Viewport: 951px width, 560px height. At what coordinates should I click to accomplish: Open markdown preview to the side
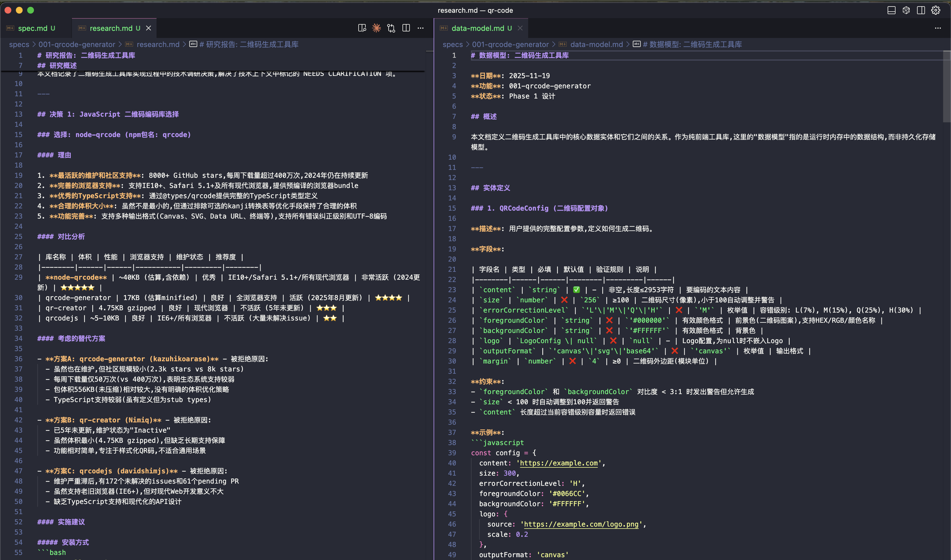[362, 28]
